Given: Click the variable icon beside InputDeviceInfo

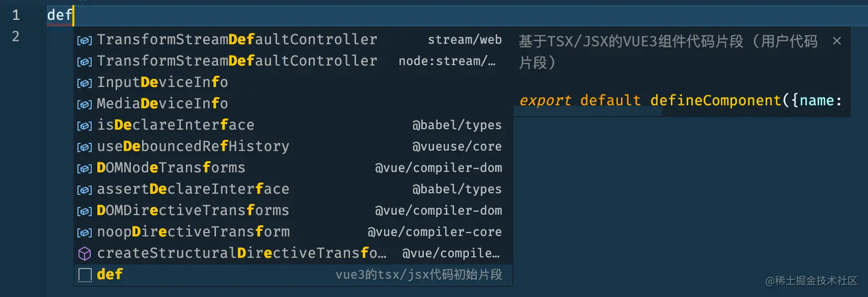Looking at the screenshot, I should (84, 83).
